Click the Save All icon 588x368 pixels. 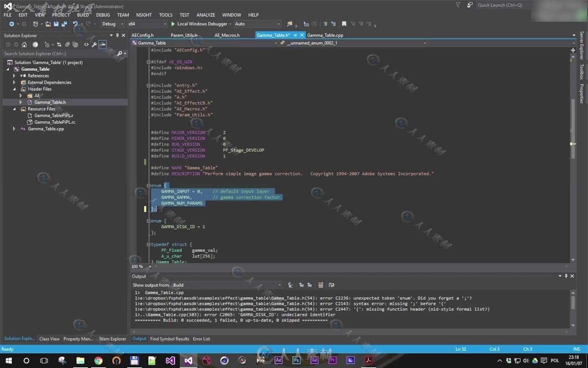(64, 24)
